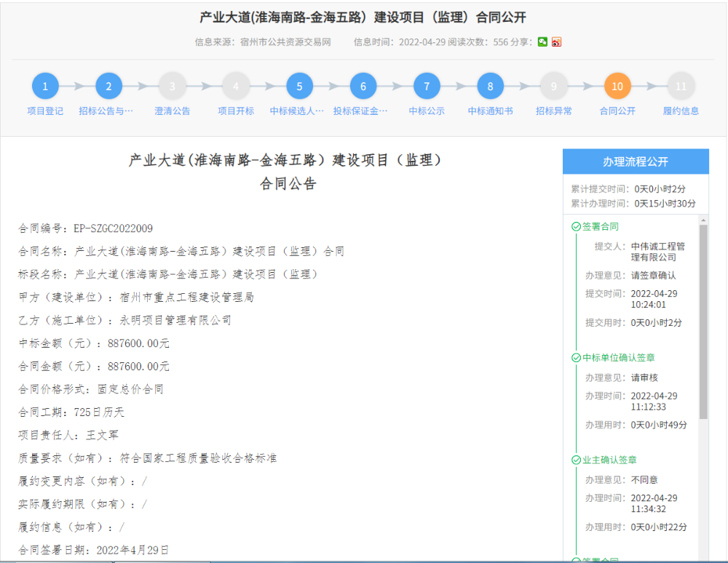Click 宿州市重点工程建设管理局 party A text
The width and height of the screenshot is (728, 563).
click(186, 298)
